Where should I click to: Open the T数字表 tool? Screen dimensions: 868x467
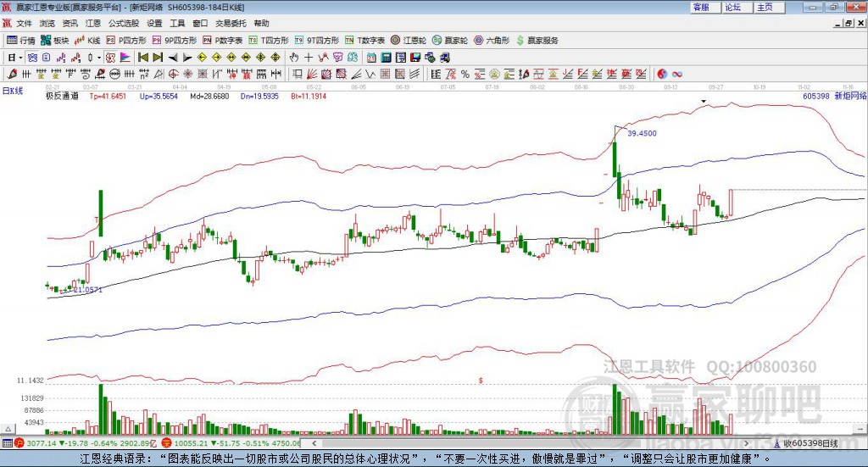(x=364, y=41)
